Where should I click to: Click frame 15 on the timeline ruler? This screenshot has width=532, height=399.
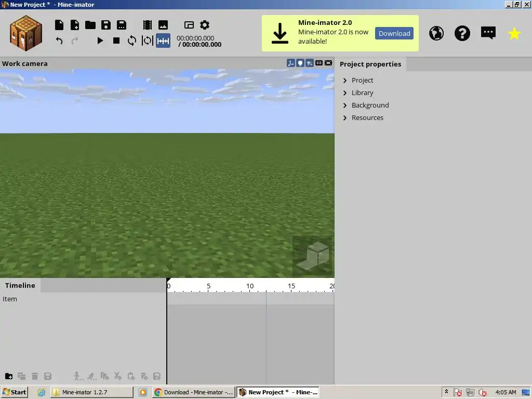(x=291, y=286)
